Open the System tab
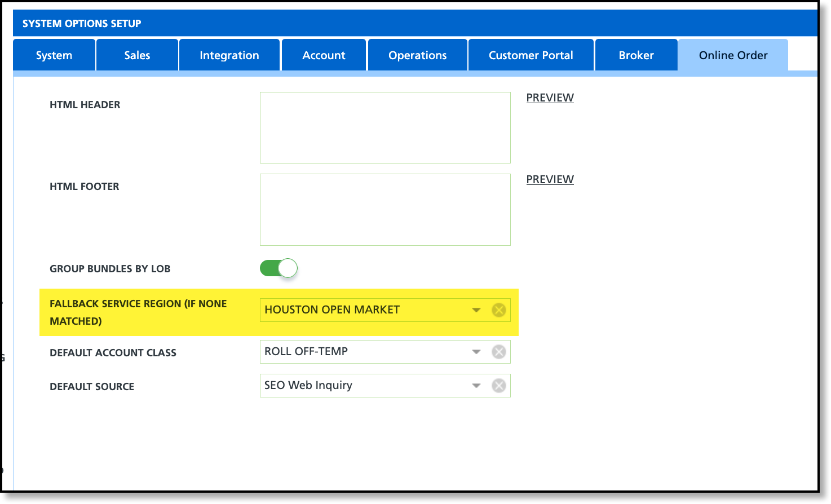 pyautogui.click(x=54, y=55)
